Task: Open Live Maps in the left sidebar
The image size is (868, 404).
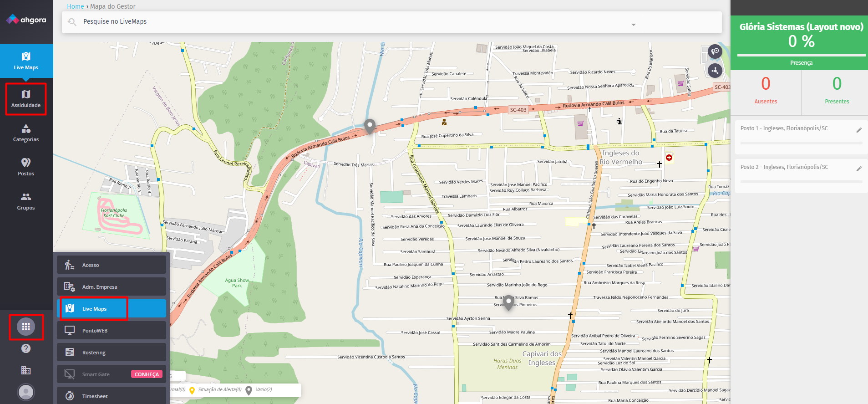Action: point(26,61)
